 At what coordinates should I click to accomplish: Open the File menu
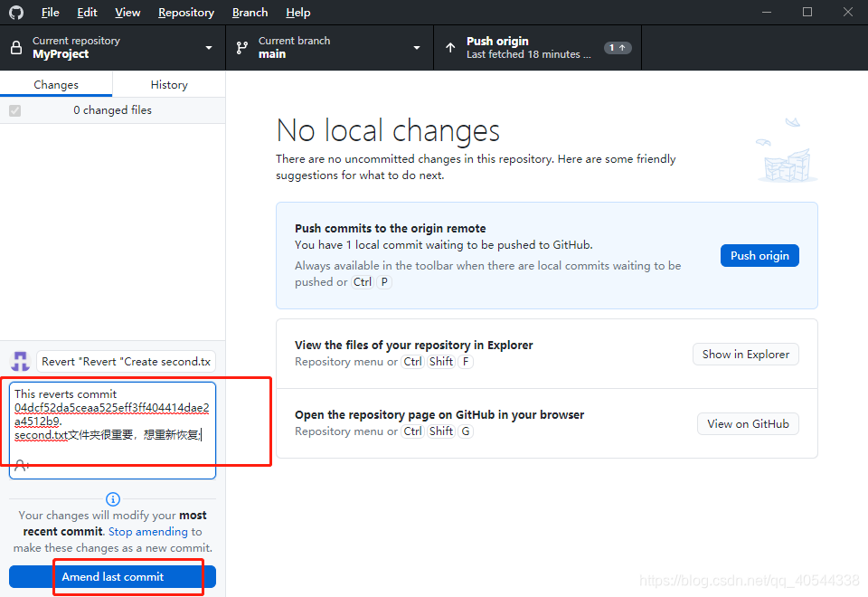coord(51,12)
